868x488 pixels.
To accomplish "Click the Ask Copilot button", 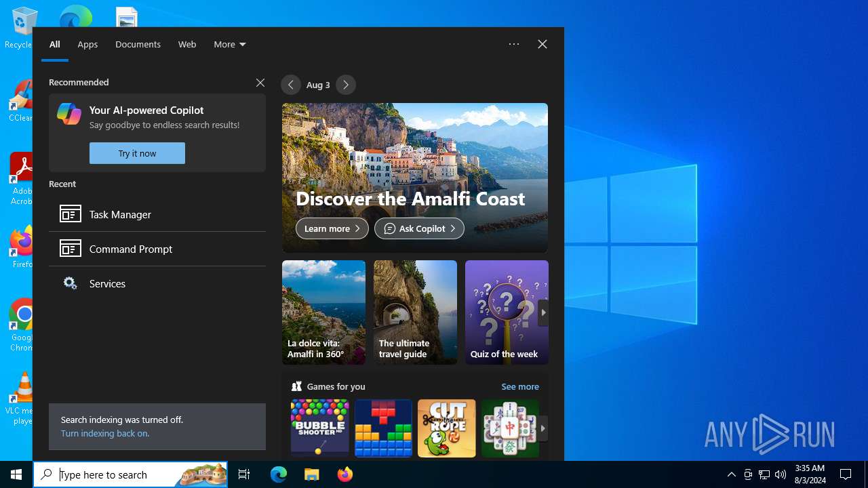I will coord(419,228).
